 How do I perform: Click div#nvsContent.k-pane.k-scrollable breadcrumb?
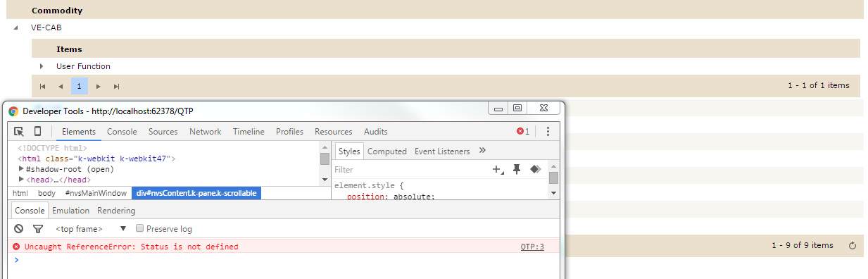coord(196,193)
